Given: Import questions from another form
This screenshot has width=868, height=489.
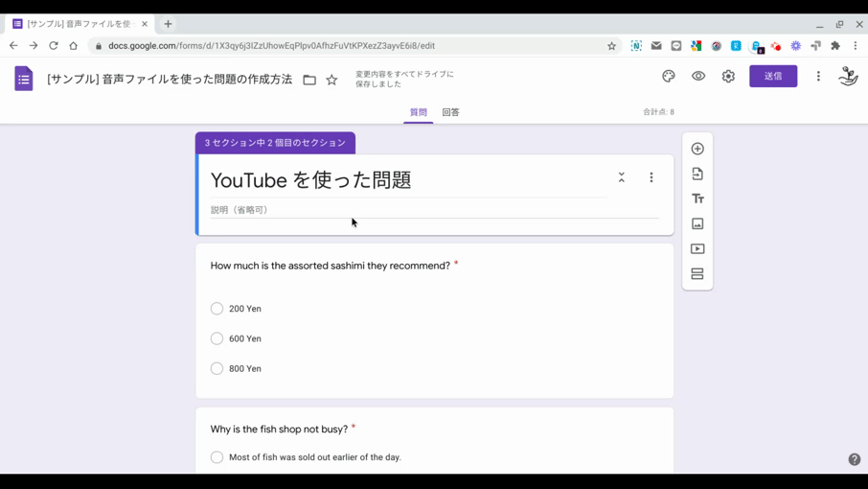Looking at the screenshot, I should [x=697, y=174].
